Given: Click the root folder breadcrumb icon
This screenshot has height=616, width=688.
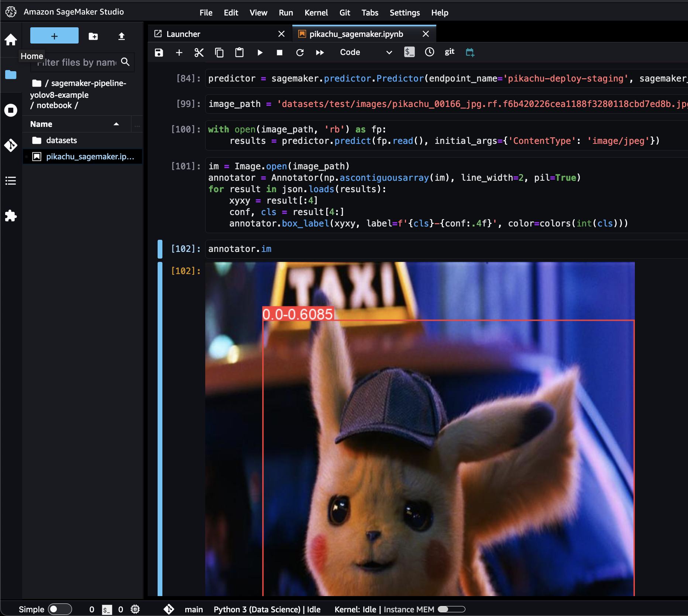Looking at the screenshot, I should (37, 83).
